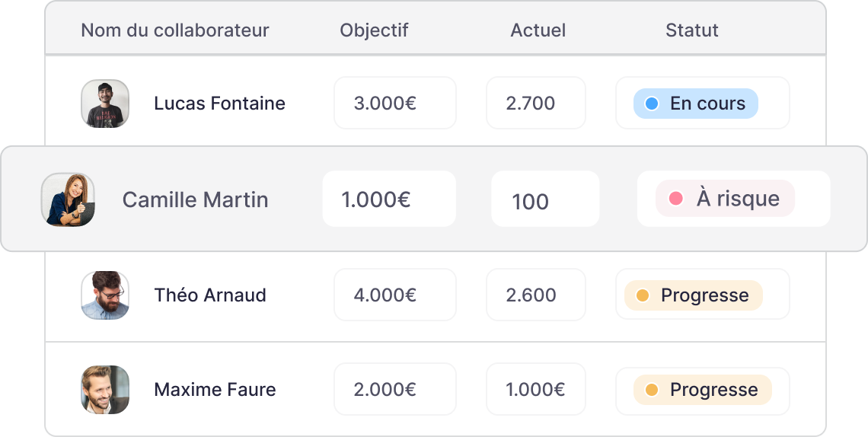This screenshot has height=437, width=868.
Task: Open Théo Arnaud's profile picture
Action: pos(105,295)
